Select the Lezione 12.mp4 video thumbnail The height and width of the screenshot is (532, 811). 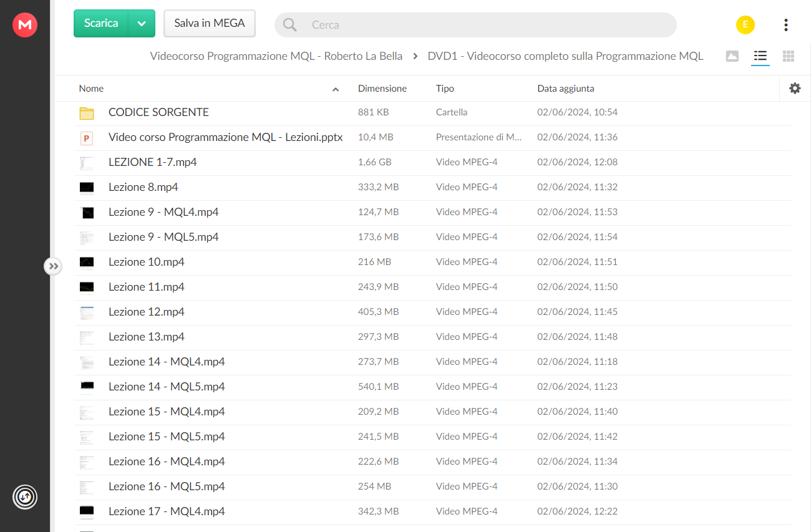[x=87, y=312]
